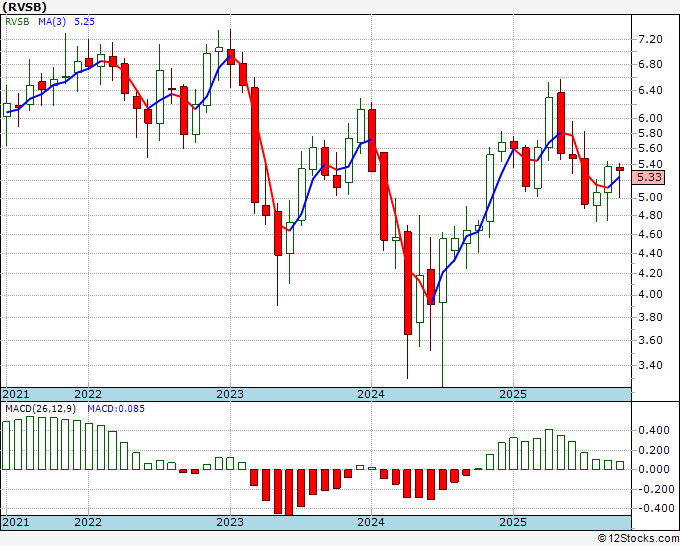Viewport: 680px width, 546px height.
Task: Click the 5.00 price axis label
Action: point(650,197)
